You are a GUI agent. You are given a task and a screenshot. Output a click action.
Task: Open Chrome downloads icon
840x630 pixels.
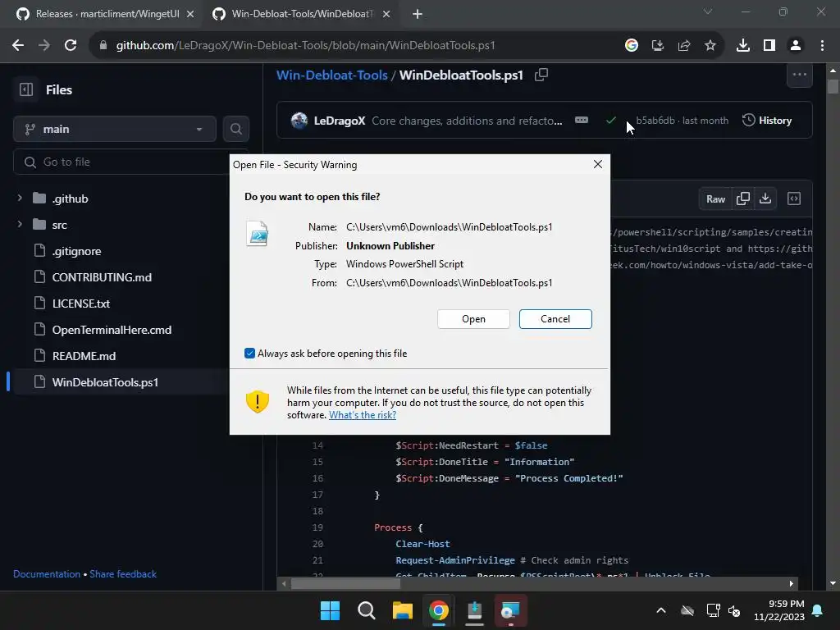(x=743, y=46)
